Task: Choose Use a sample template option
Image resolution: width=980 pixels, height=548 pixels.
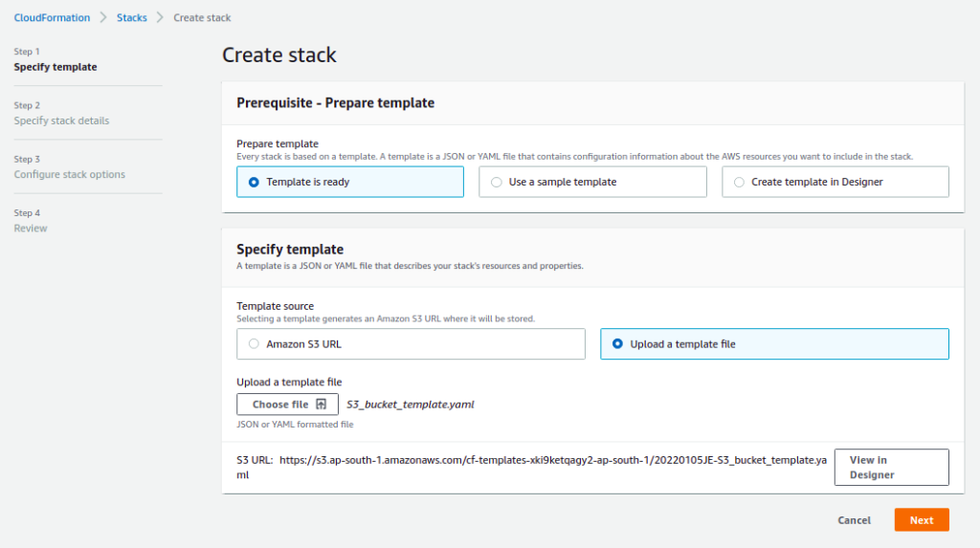Action: tap(592, 182)
